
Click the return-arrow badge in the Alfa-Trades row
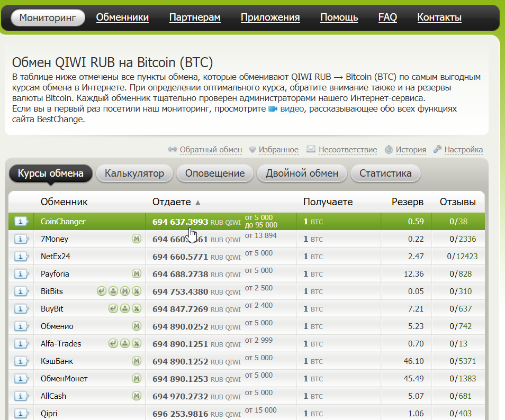(x=113, y=344)
